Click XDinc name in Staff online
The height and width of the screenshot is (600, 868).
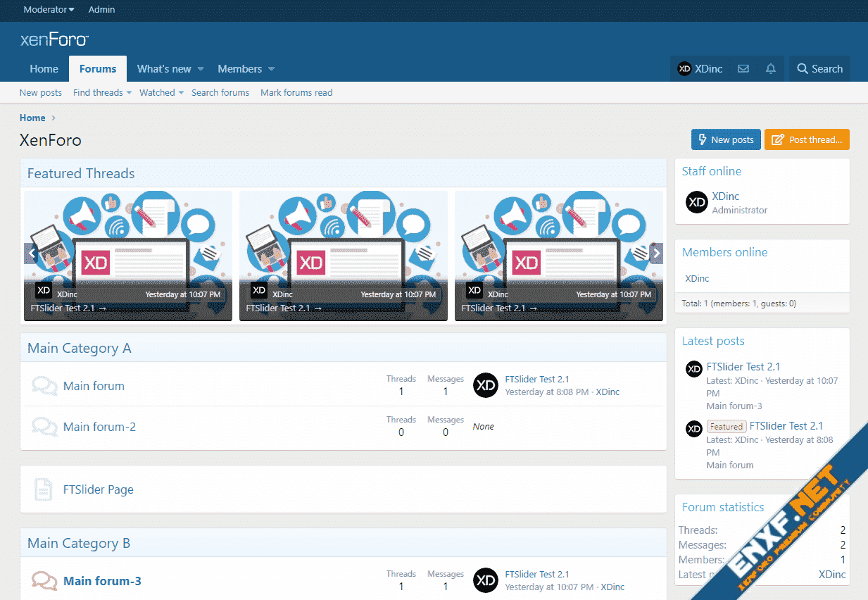(726, 196)
